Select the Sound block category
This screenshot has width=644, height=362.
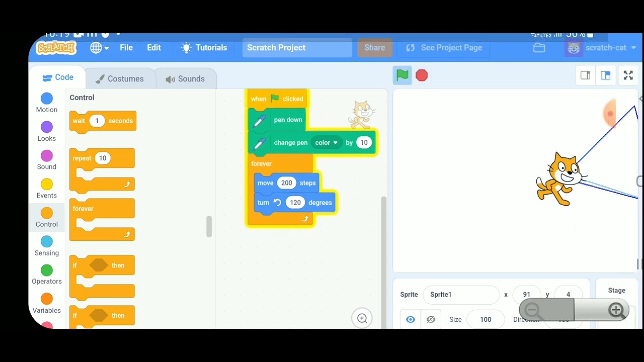tap(47, 160)
